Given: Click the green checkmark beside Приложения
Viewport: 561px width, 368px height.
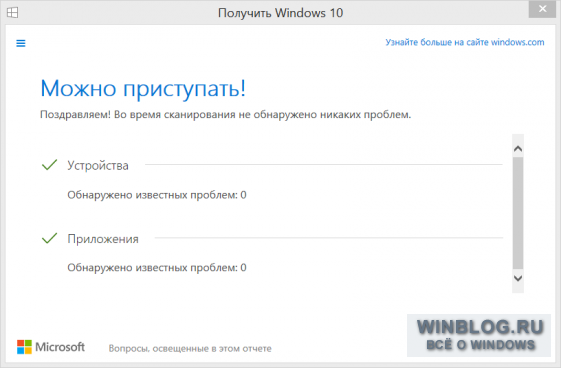Looking at the screenshot, I should 49,238.
